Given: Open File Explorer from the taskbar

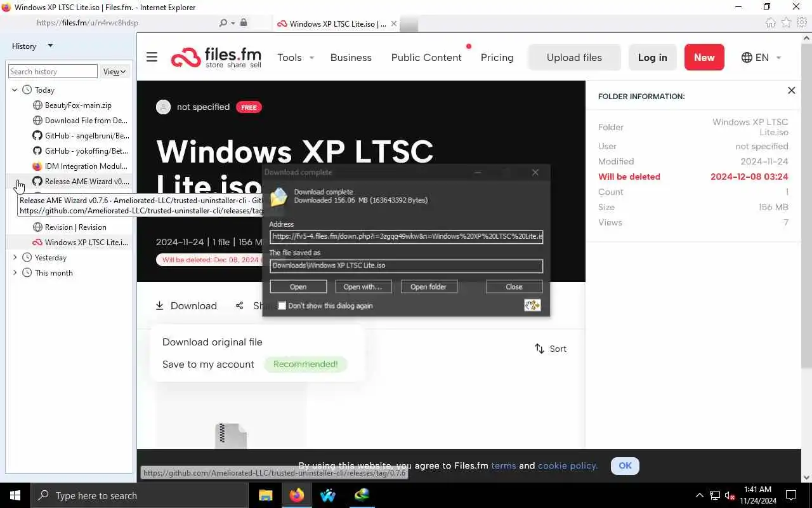Looking at the screenshot, I should tap(265, 495).
